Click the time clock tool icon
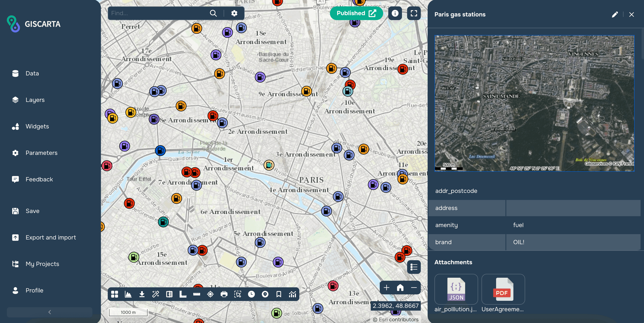Image resolution: width=644 pixels, height=323 pixels. coord(251,294)
